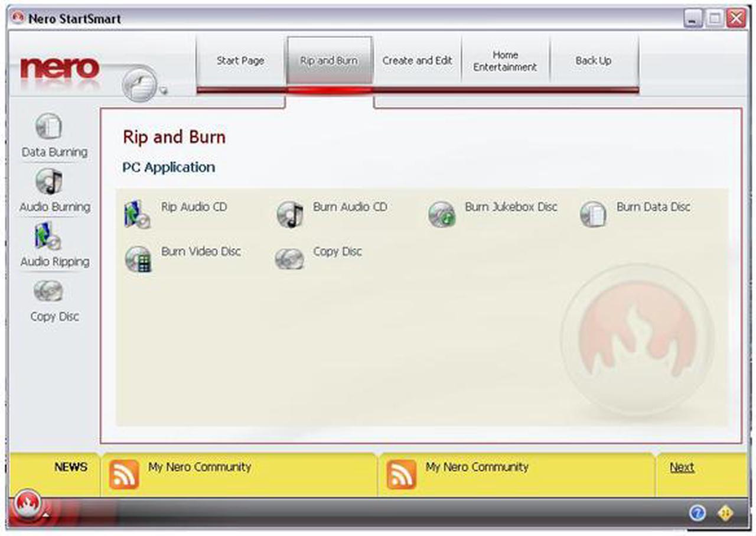This screenshot has width=756, height=536.
Task: Click the Copy Disc sidebar icon
Action: [x=48, y=291]
